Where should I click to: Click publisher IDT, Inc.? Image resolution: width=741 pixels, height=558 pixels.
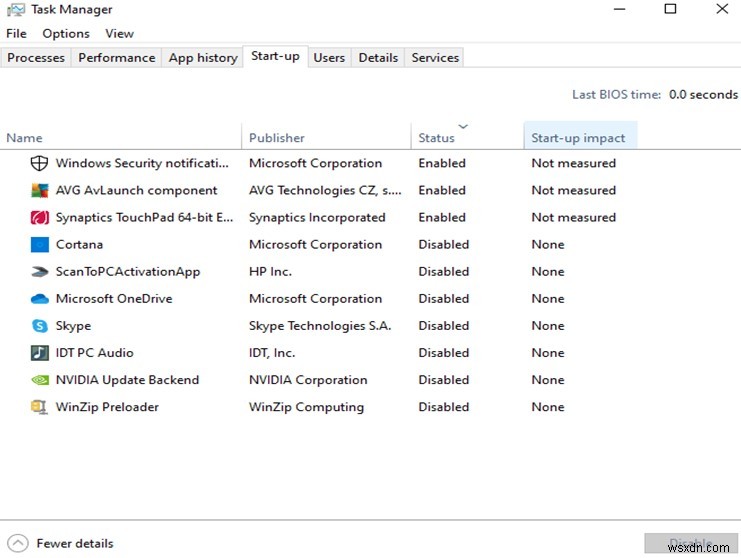(x=272, y=353)
